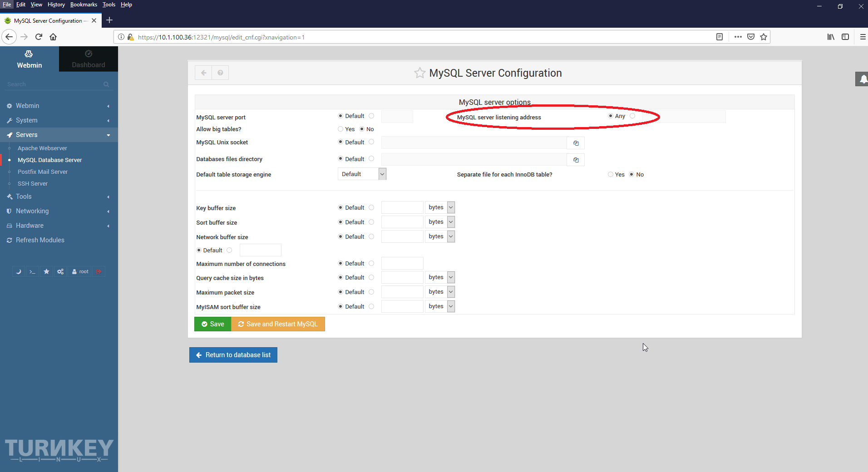This screenshot has height=472, width=868.
Task: Open Apache Webserver in the sidebar
Action: (42, 148)
